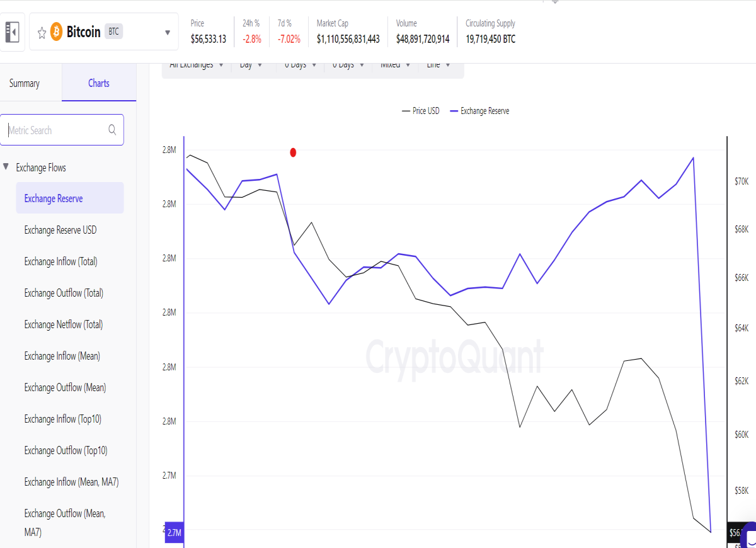Open the chat widget icon at corner
The height and width of the screenshot is (548, 756).
[750, 535]
